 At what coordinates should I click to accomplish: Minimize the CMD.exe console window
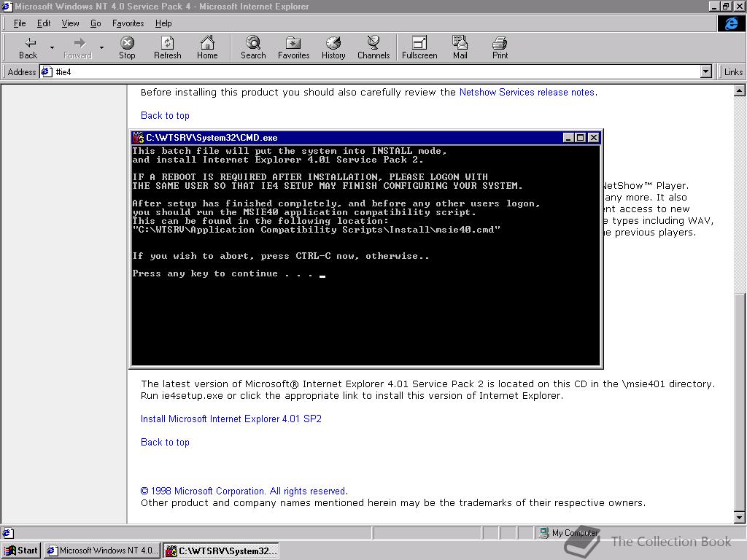(x=568, y=138)
